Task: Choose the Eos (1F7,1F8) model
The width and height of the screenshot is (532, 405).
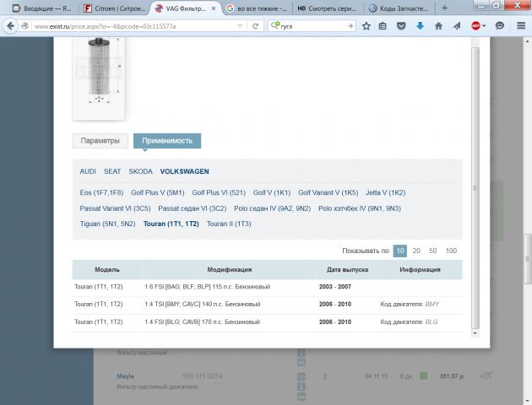Action: (x=101, y=192)
